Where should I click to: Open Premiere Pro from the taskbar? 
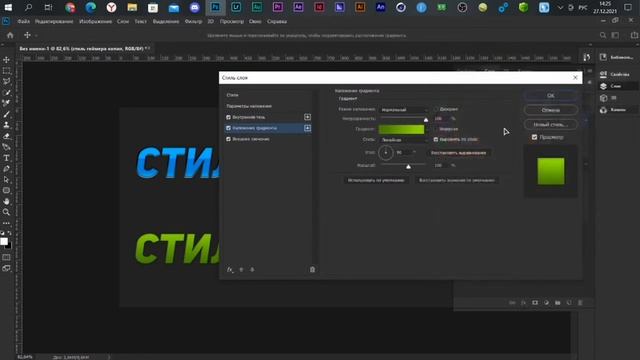[x=278, y=7]
